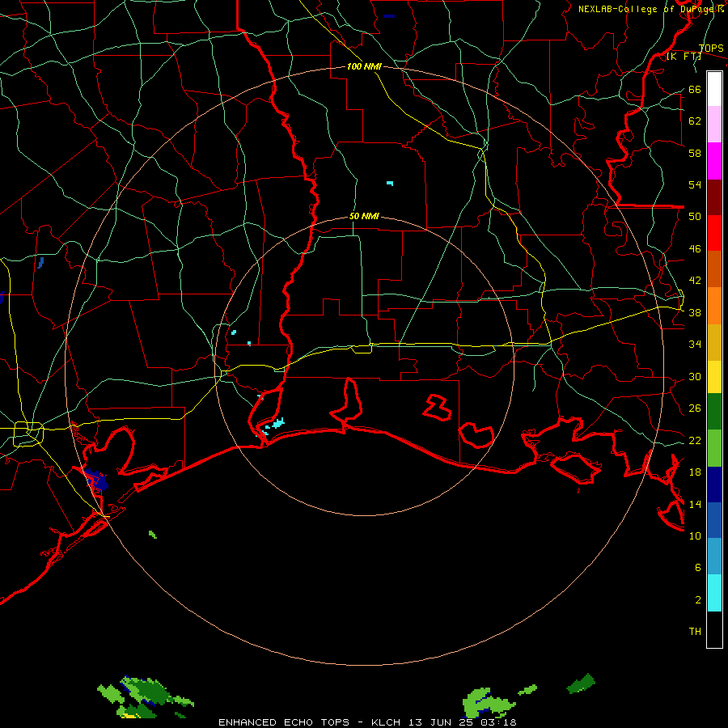The width and height of the screenshot is (728, 728).
Task: Click the white swatch at 66 kft
Action: tap(714, 89)
